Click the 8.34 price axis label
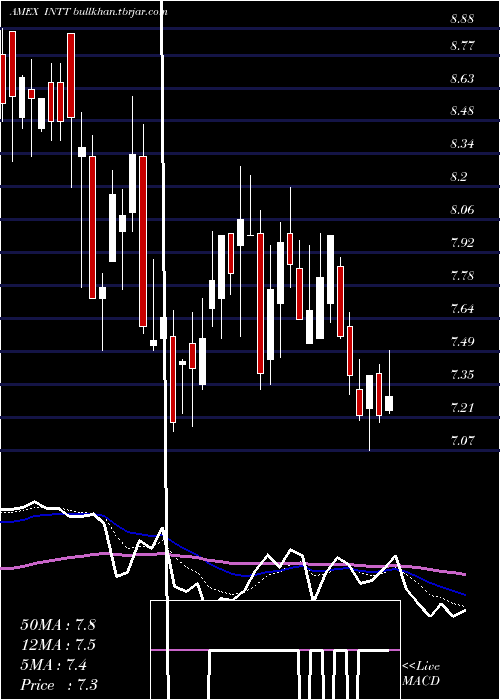The image size is (500, 700). pos(462,144)
